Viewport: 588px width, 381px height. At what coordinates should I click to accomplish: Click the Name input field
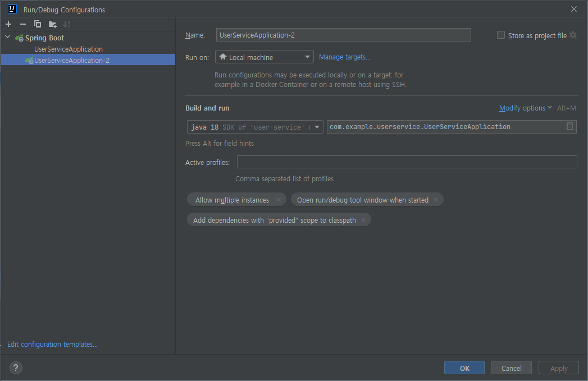click(x=343, y=35)
